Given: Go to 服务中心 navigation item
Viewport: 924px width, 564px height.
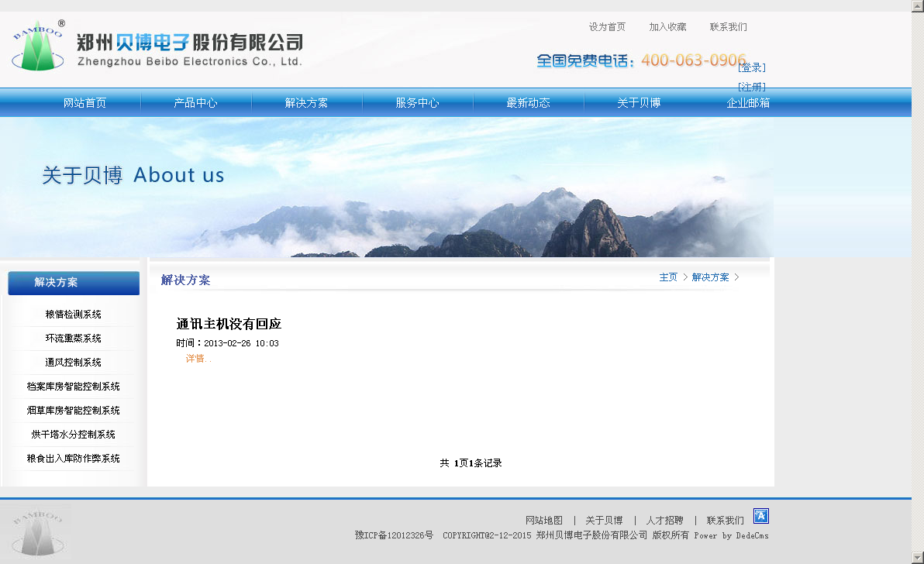Looking at the screenshot, I should pos(417,103).
